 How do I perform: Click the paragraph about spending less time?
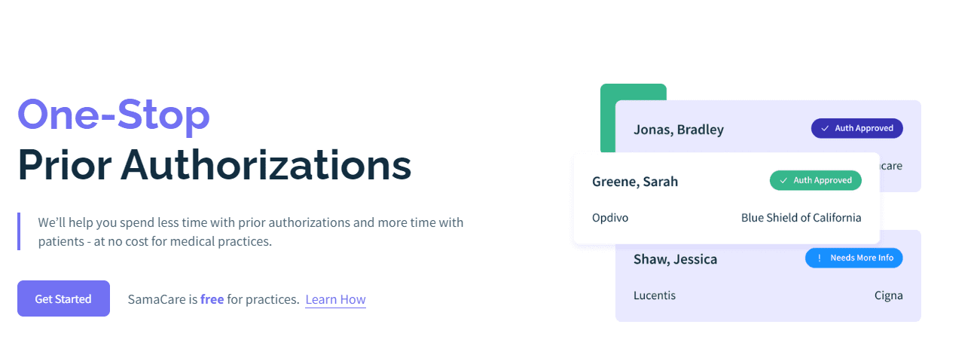pyautogui.click(x=251, y=232)
